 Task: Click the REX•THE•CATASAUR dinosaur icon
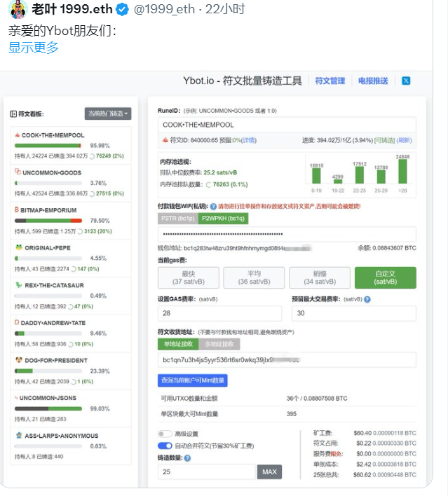pyautogui.click(x=19, y=284)
